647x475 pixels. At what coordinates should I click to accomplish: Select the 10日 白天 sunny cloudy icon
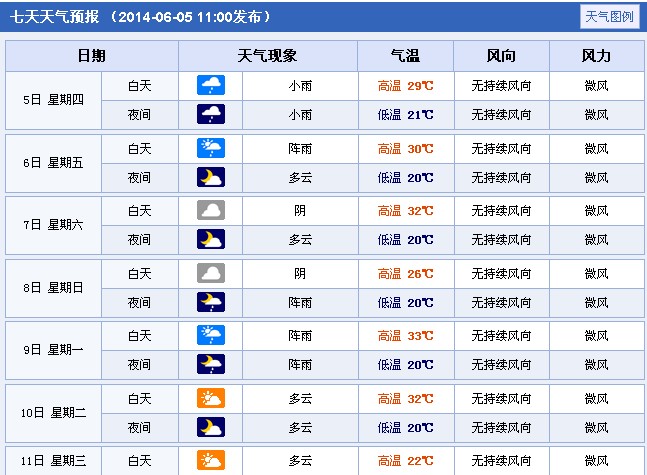click(x=211, y=398)
